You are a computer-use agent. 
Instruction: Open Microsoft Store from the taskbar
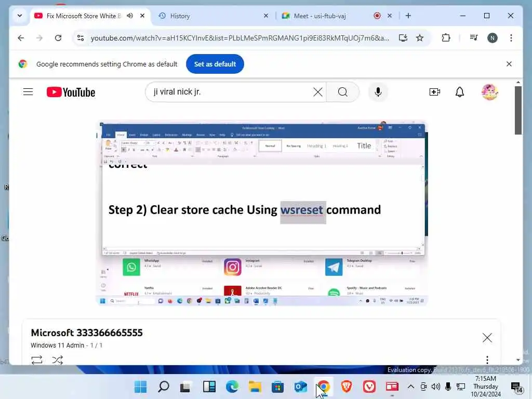click(277, 387)
